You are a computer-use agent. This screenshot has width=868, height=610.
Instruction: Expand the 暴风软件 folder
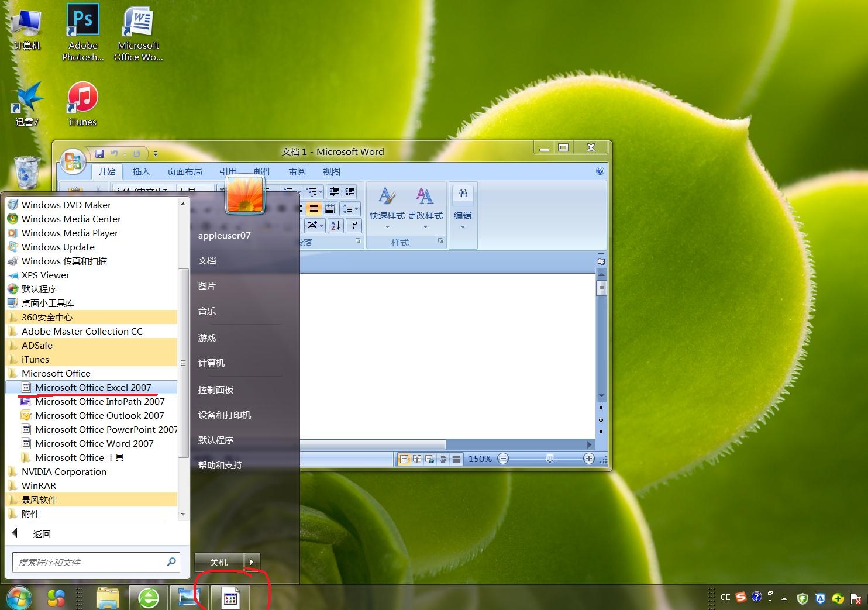[92, 499]
